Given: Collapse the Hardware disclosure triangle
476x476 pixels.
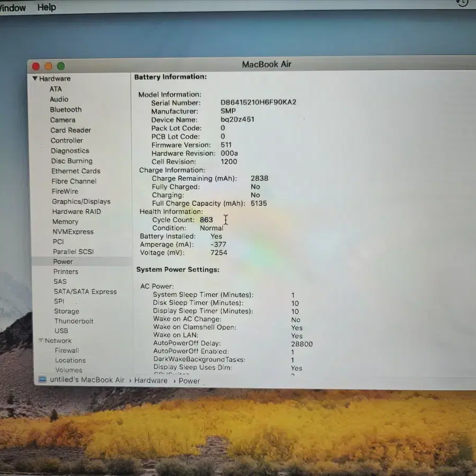Looking at the screenshot, I should [x=35, y=78].
